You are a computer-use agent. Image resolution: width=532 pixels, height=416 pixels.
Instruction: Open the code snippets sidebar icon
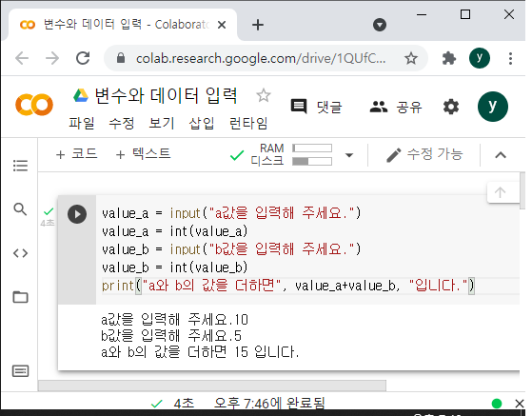(20, 253)
